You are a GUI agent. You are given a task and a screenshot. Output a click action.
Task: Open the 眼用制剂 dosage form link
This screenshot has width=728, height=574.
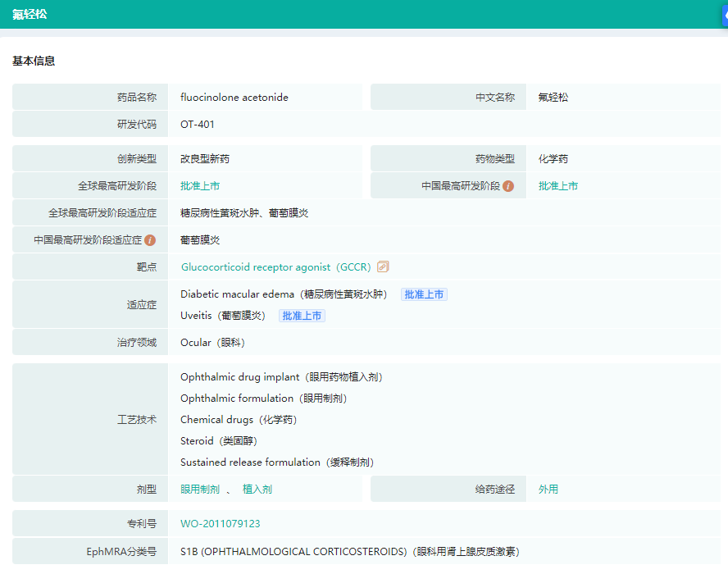coord(200,490)
